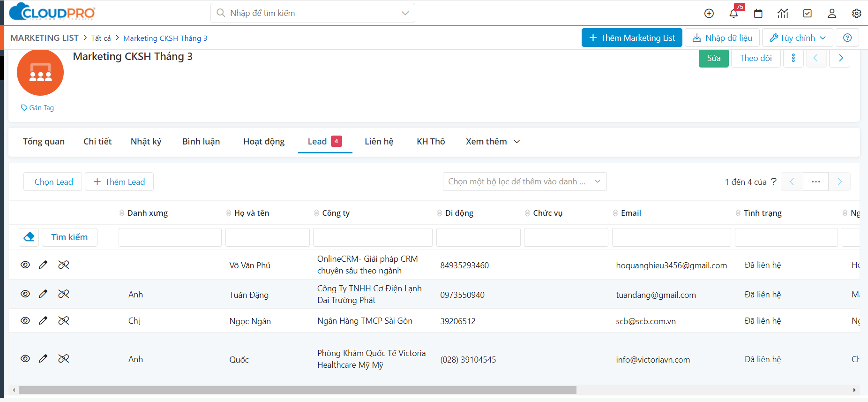
Task: Switch to the Tổng quan tab
Action: tap(44, 142)
